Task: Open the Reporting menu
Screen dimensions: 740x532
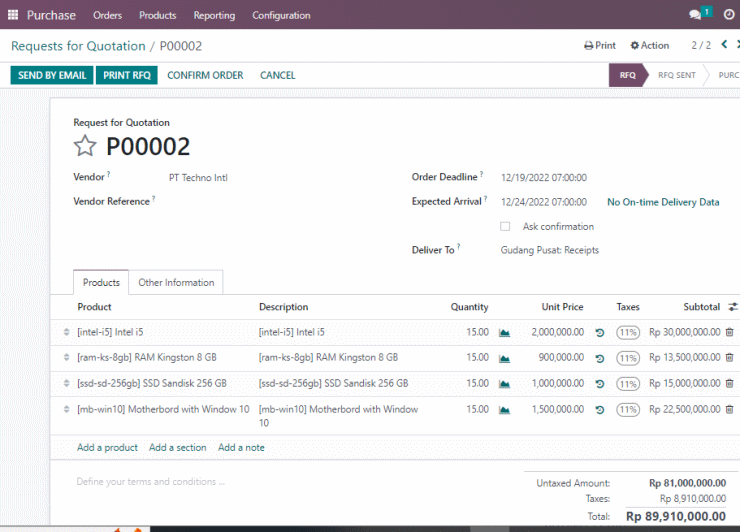Action: [214, 15]
